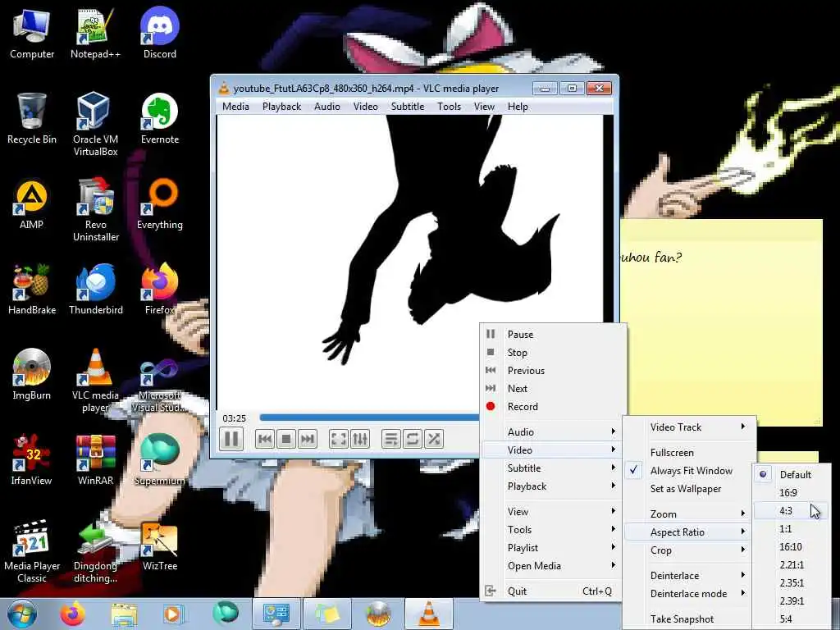
Task: Select Revo Uninstaller desktop icon
Action: click(x=95, y=210)
